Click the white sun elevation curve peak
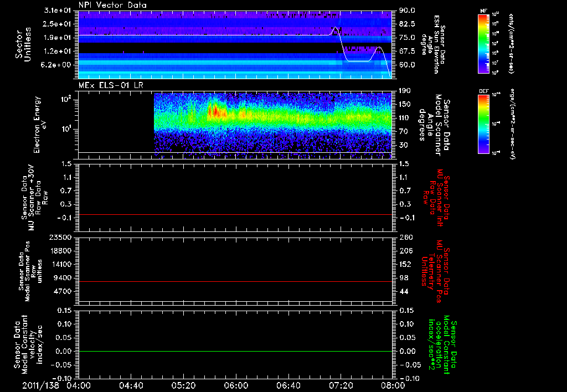The image size is (567, 392). (x=335, y=28)
